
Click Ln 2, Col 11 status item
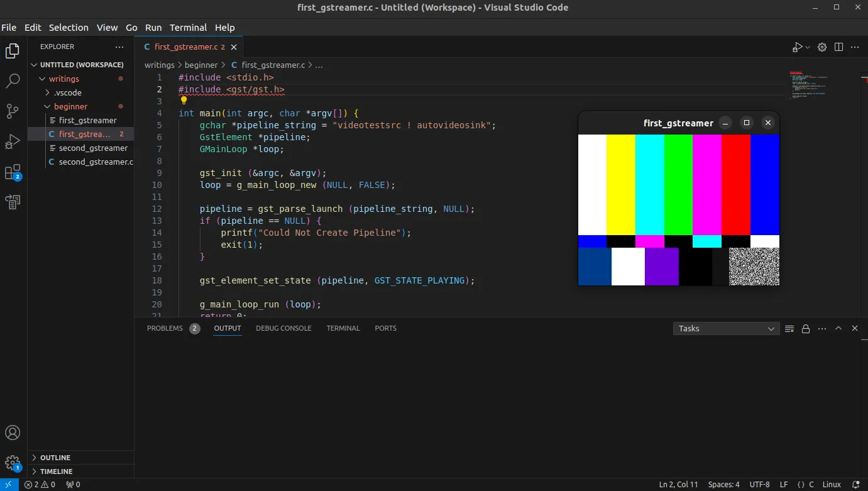tap(678, 485)
